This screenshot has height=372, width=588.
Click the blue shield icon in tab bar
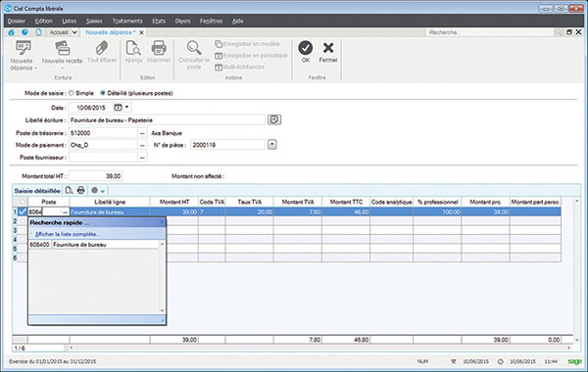(24, 32)
